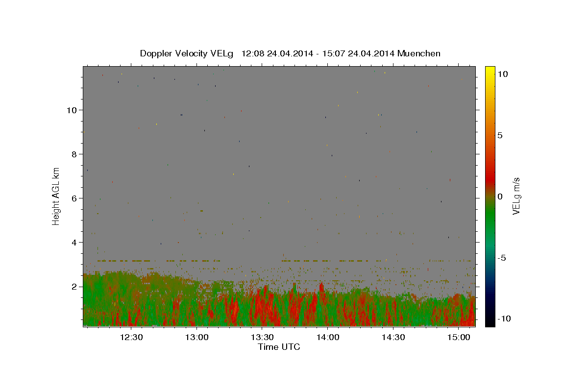The width and height of the screenshot is (588, 392).
Task: Click the 13:00 time tick label
Action: point(197,337)
